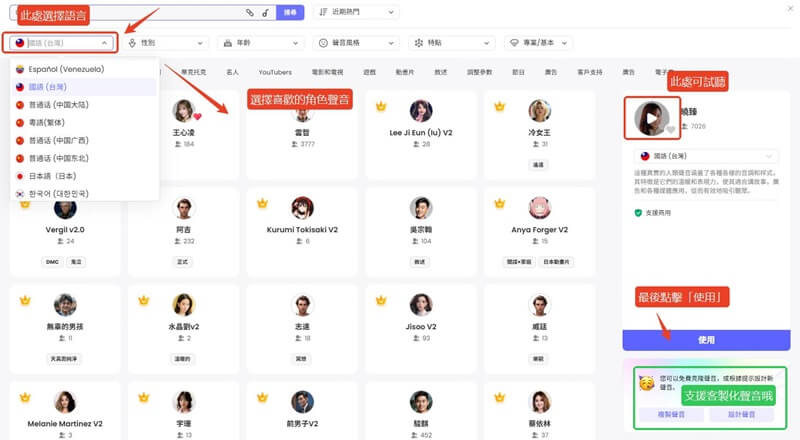Click the 複製聲音 clone voice button

click(x=670, y=414)
